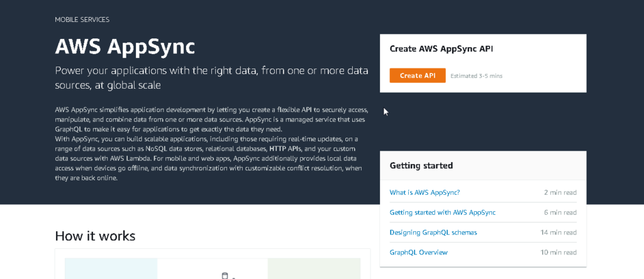
Task: Click the Power your applications tagline
Action: 211,77
